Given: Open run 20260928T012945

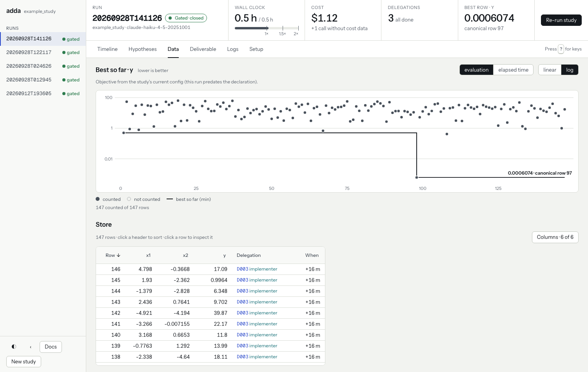Looking at the screenshot, I should pos(43,80).
